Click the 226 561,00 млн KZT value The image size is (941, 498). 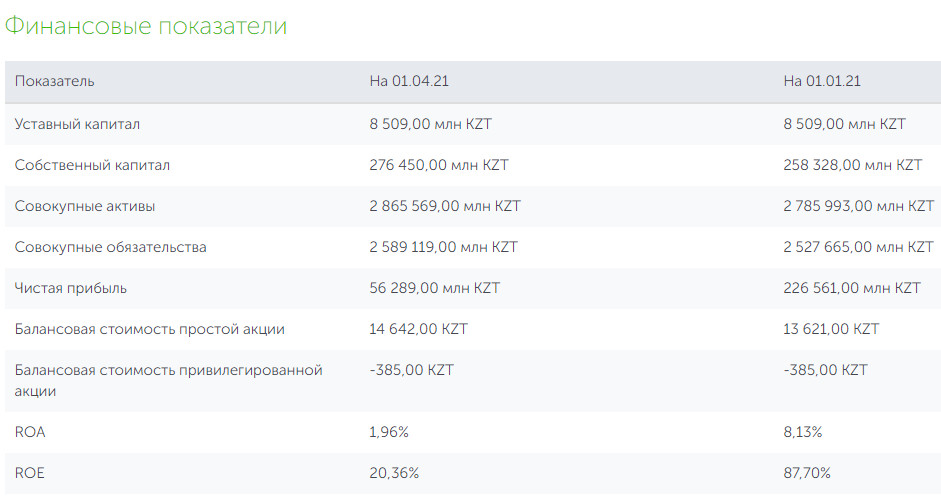[852, 288]
